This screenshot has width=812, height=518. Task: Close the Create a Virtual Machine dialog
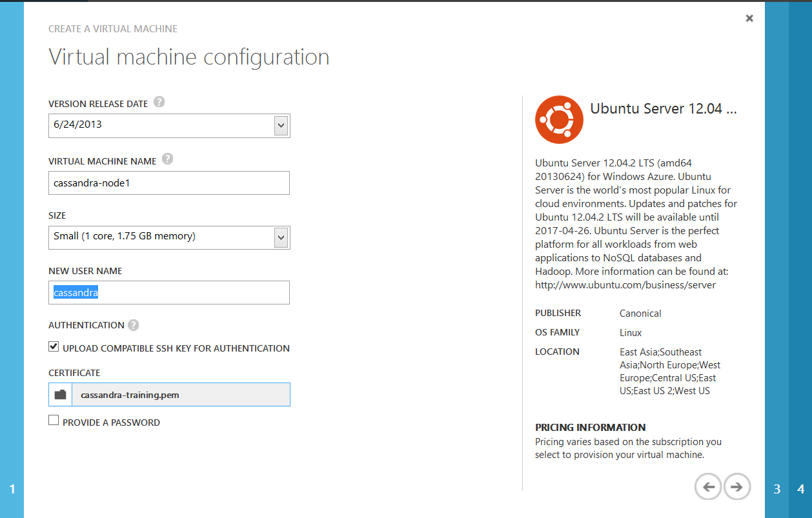coord(749,18)
